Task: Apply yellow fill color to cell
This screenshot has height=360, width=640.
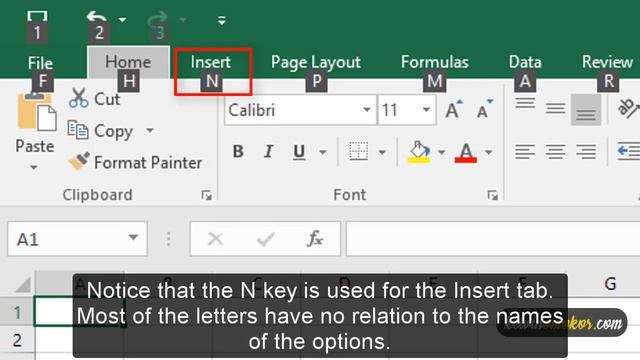Action: click(419, 152)
